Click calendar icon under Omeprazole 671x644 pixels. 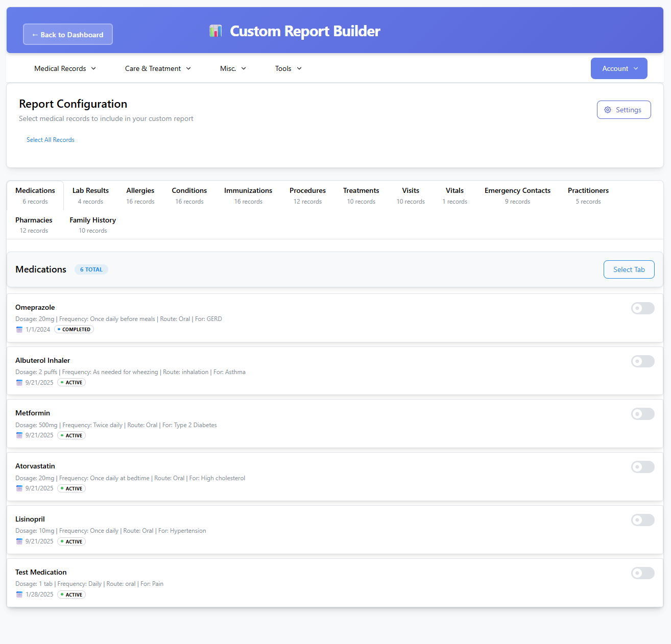click(x=19, y=330)
